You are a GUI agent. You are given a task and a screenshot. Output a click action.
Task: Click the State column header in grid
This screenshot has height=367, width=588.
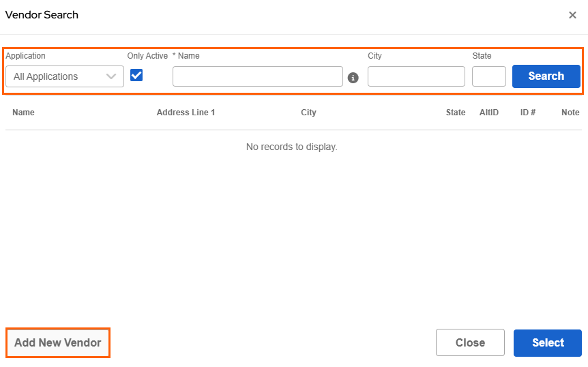tap(456, 113)
